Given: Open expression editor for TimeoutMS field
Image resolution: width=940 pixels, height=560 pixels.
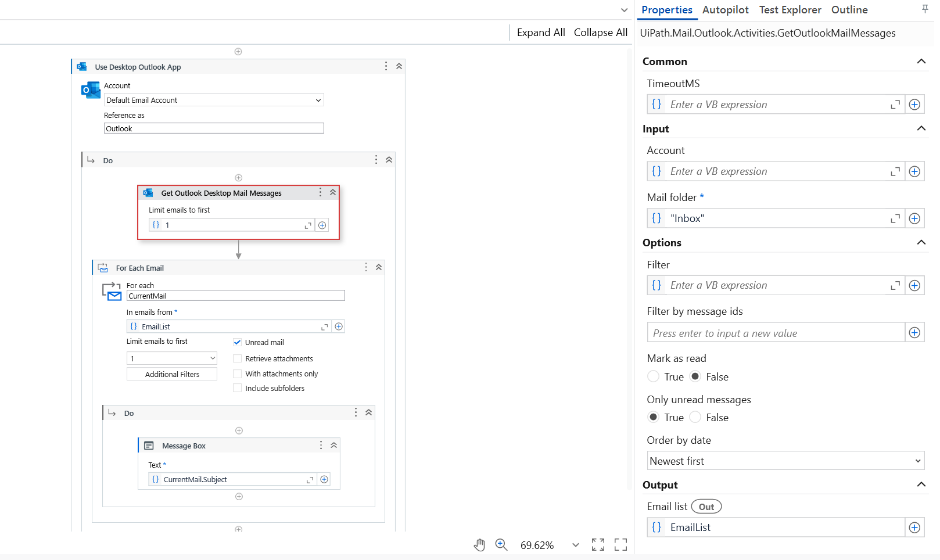Looking at the screenshot, I should 895,105.
